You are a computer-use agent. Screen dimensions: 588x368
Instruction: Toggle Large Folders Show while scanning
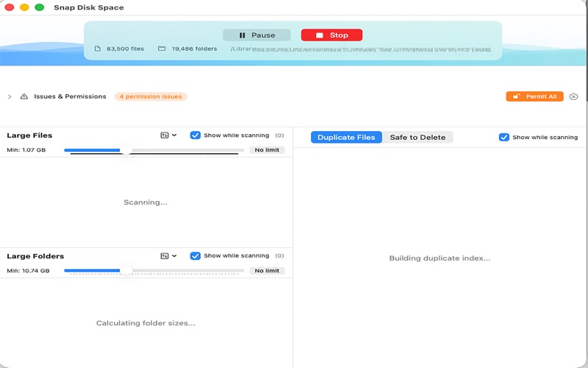195,255
